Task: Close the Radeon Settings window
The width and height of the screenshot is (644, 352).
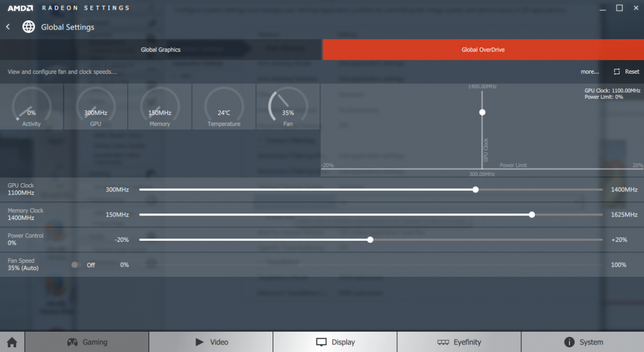Action: [635, 8]
